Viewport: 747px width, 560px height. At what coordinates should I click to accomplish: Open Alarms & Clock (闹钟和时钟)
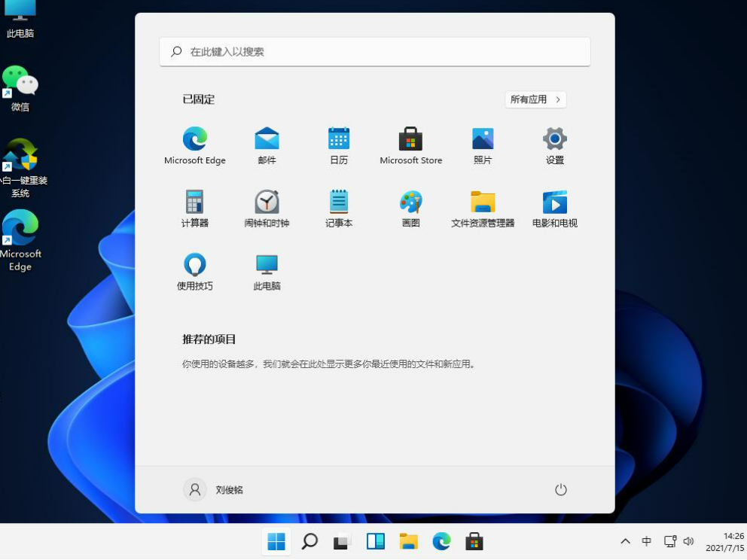[x=267, y=202]
